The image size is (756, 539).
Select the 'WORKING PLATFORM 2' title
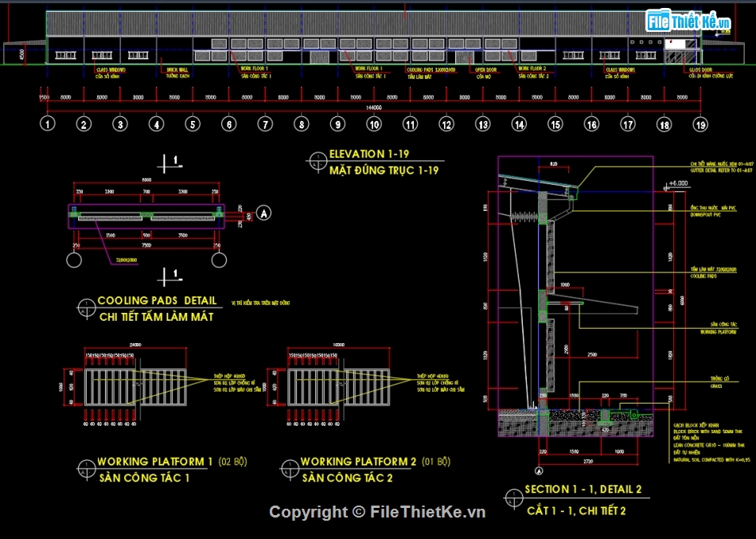pos(358,461)
